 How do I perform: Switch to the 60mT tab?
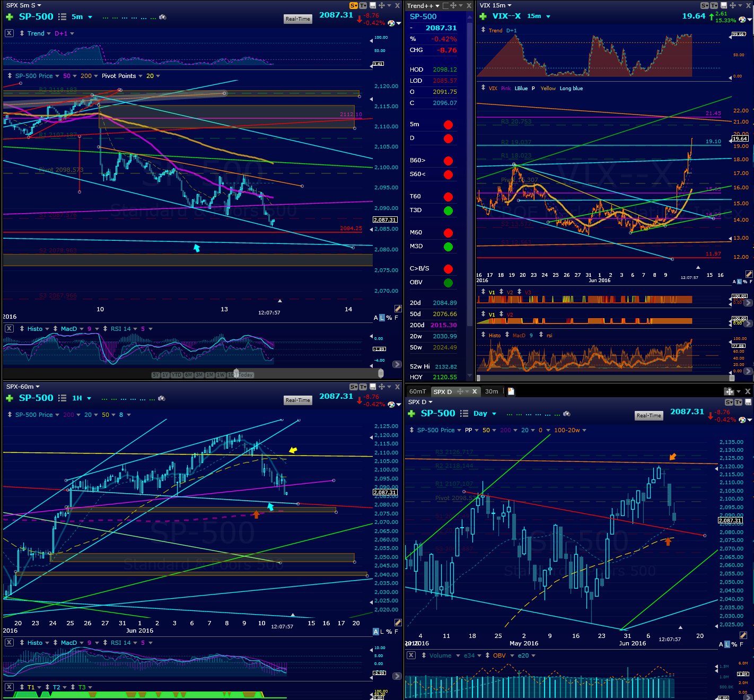[x=417, y=391]
